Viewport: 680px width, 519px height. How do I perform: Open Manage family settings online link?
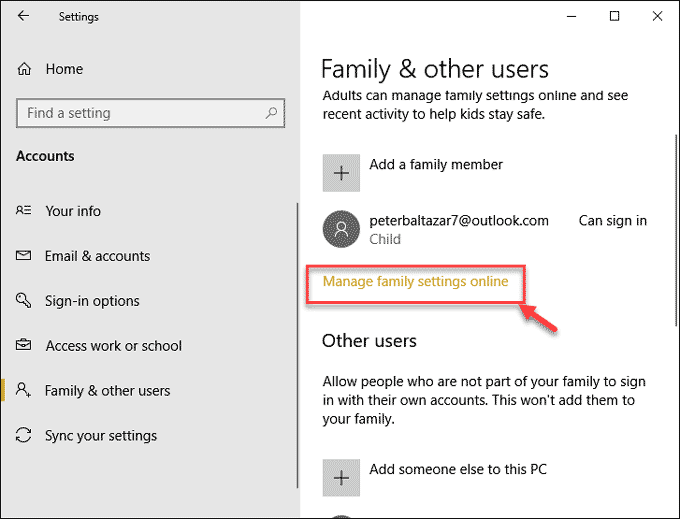click(x=415, y=282)
